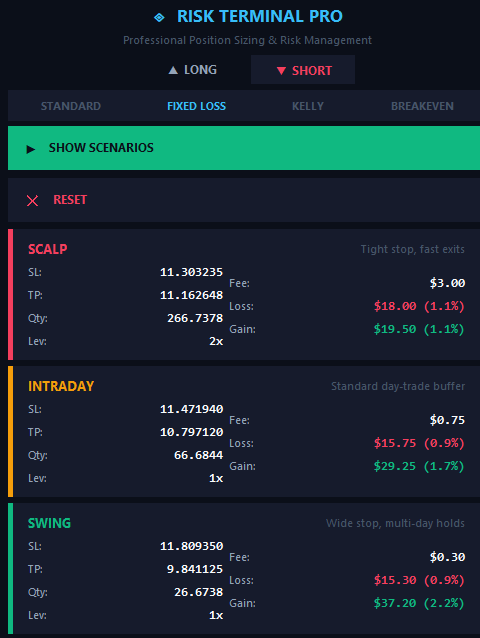Click the 'Tight stop, fast exits' description

click(x=412, y=249)
